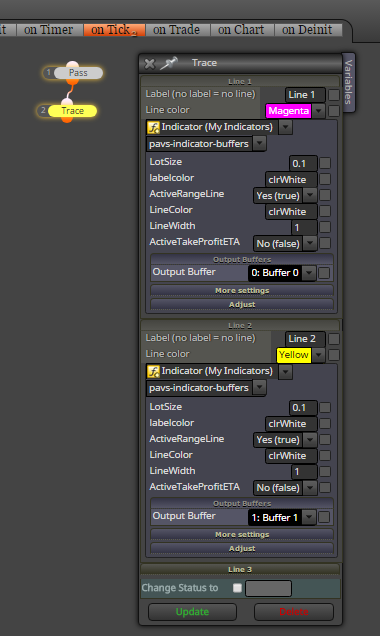380x636 pixels.
Task: Tick checkbox beside Line 2 LotSize
Action: click(x=325, y=407)
